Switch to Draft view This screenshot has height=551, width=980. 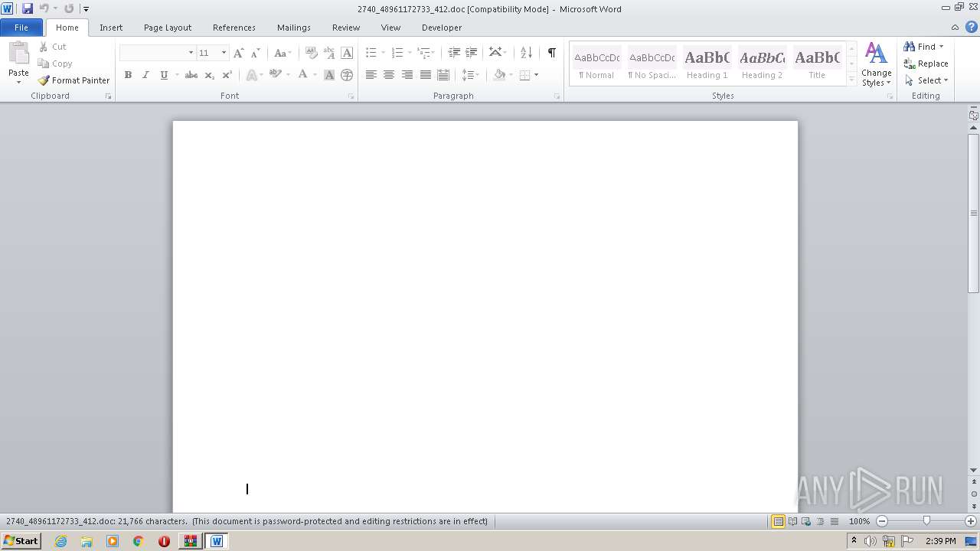click(834, 521)
